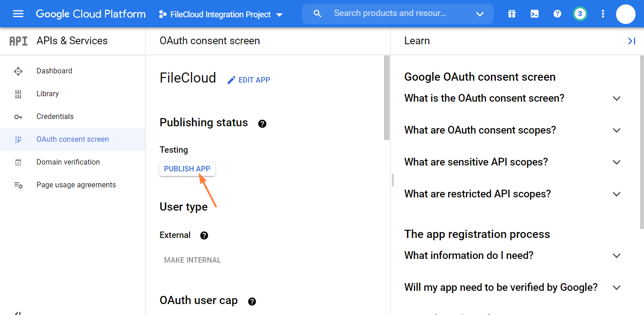This screenshot has height=315, width=644.
Task: Click the Publishing status help icon
Action: coord(262,123)
